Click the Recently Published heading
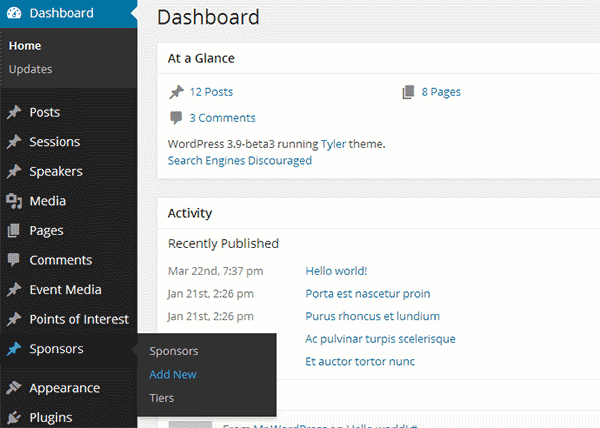 pyautogui.click(x=223, y=244)
